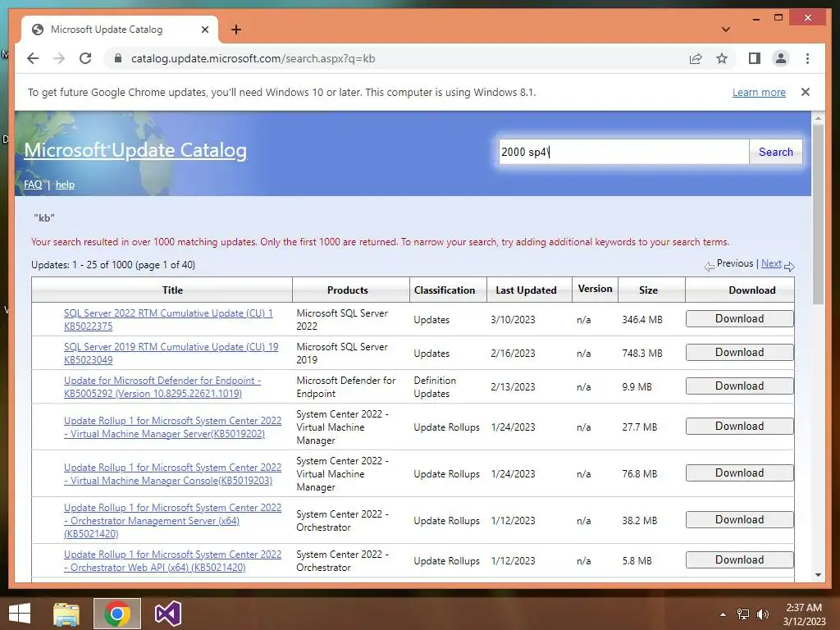Share this page using the share icon
The image size is (840, 630).
[x=696, y=58]
